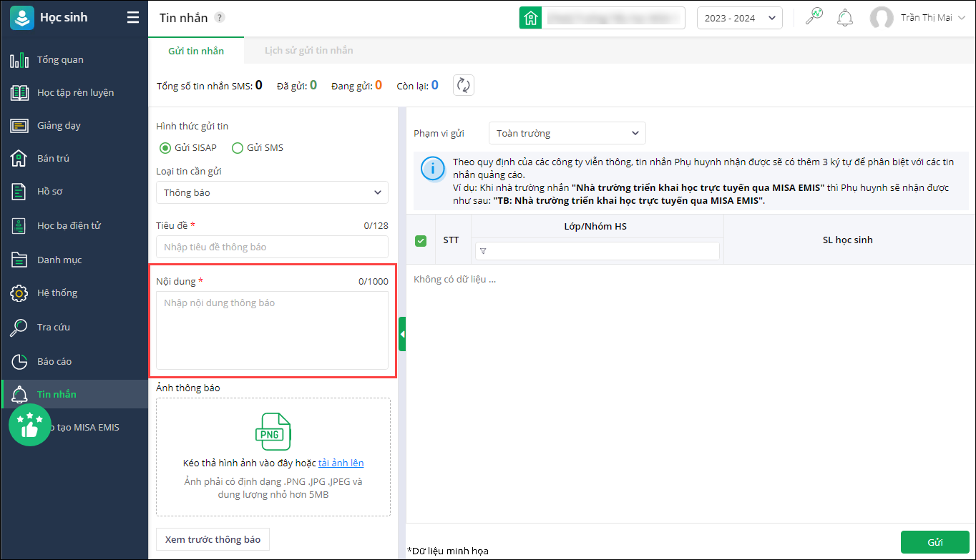Viewport: 976px width, 560px height.
Task: Click the Tra cứu magnifier icon
Action: [19, 328]
